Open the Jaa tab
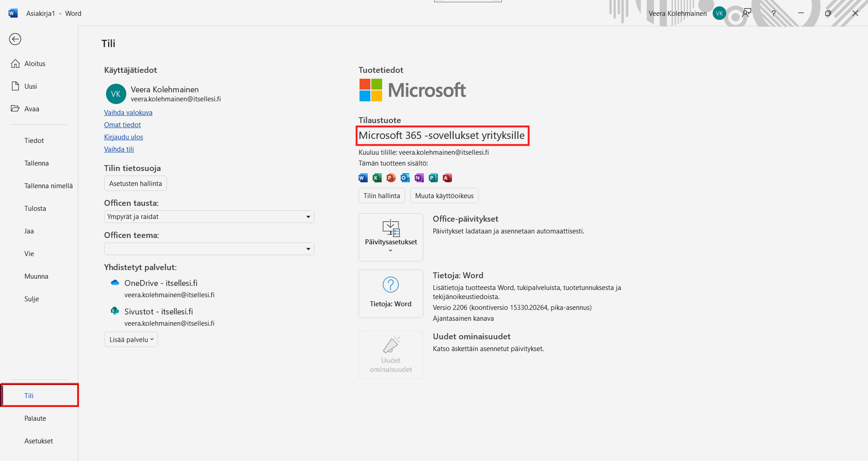Image resolution: width=868 pixels, height=461 pixels. click(29, 231)
